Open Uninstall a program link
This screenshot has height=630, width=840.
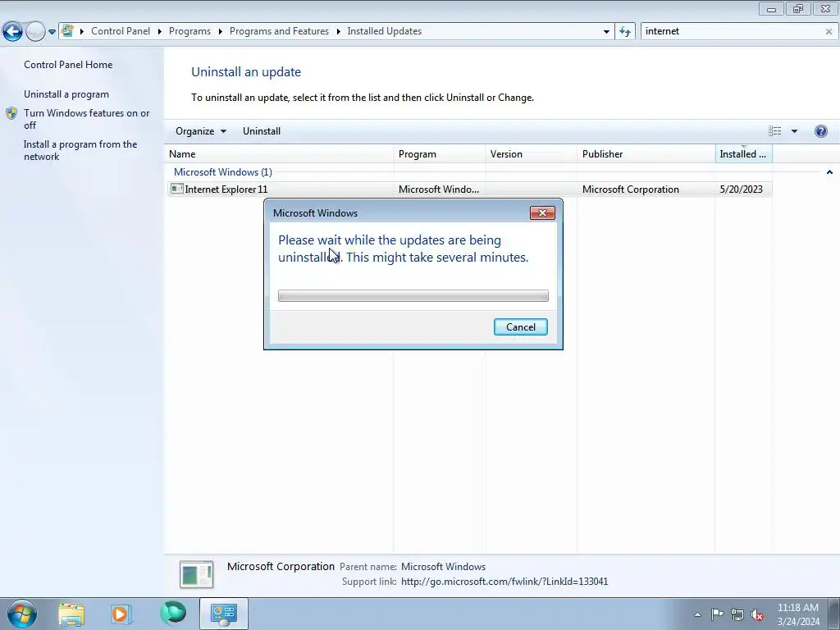pyautogui.click(x=66, y=94)
